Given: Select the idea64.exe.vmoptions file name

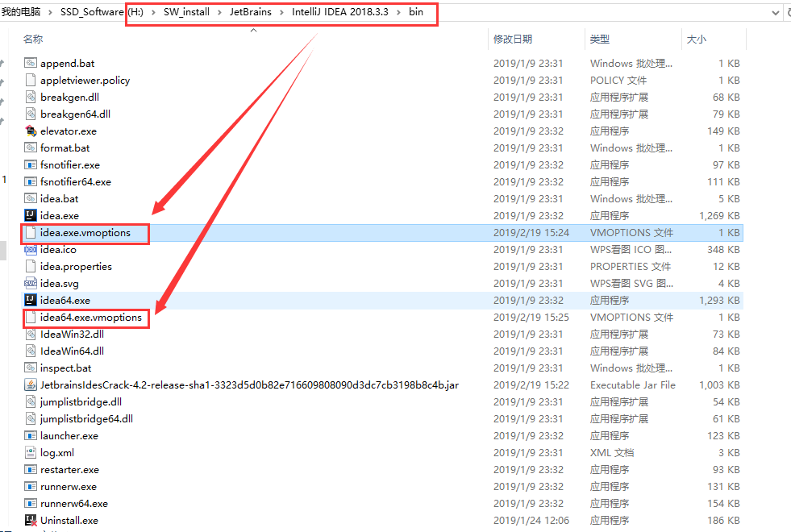Looking at the screenshot, I should coord(91,317).
